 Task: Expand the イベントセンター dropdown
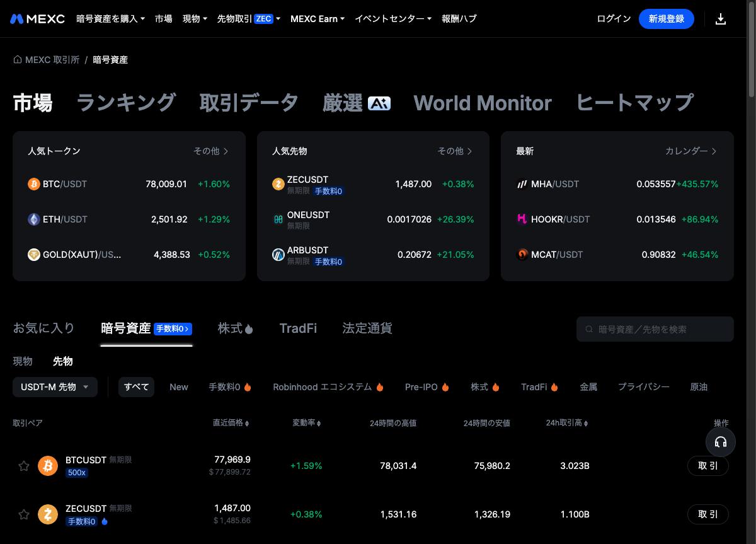tap(393, 19)
